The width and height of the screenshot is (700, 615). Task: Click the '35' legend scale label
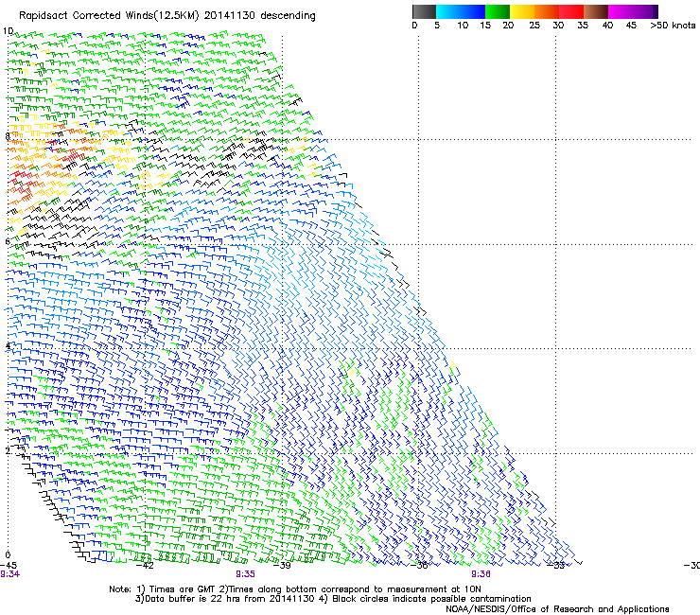tap(583, 26)
